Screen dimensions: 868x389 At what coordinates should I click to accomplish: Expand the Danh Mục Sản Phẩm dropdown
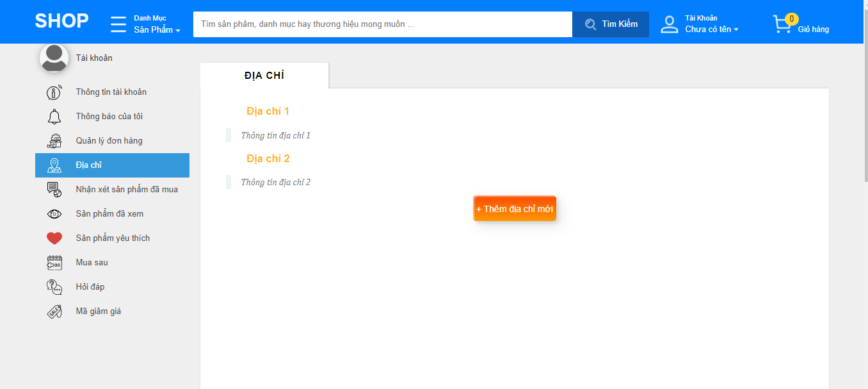(x=157, y=24)
